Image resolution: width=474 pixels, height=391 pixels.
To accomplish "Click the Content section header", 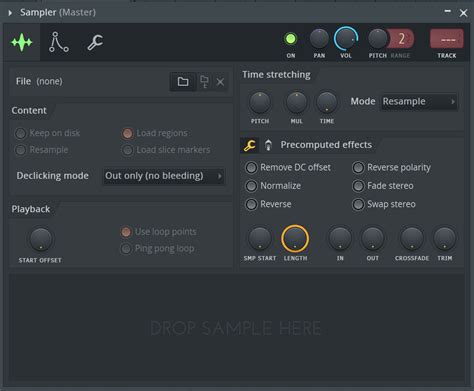I will [29, 111].
